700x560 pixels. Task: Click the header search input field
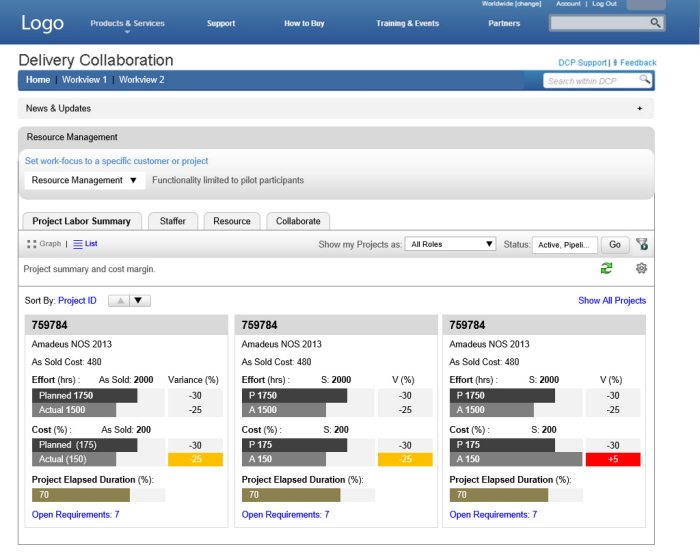pyautogui.click(x=600, y=23)
